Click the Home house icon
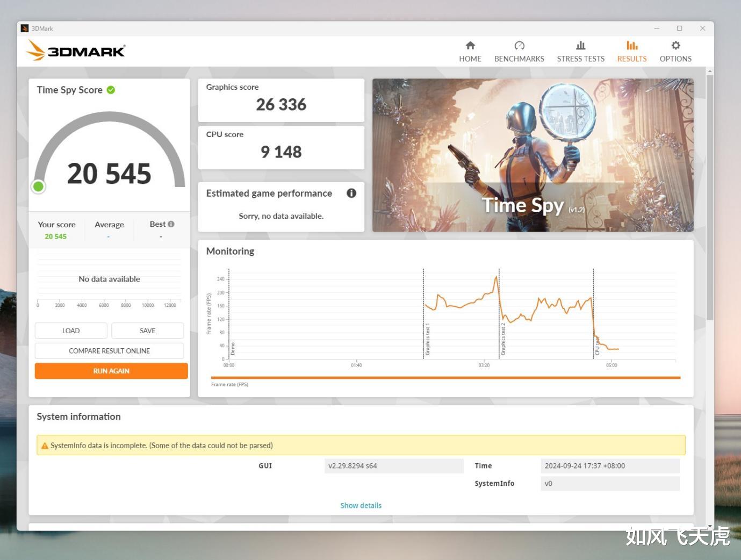741x560 pixels. coord(470,46)
